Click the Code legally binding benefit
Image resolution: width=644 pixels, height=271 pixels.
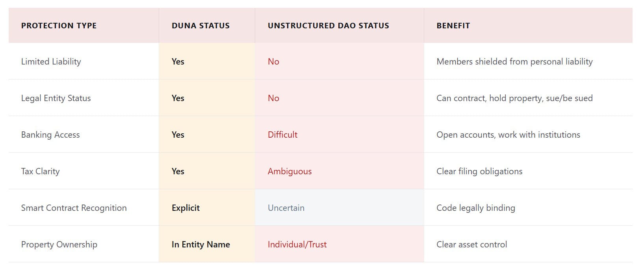(475, 208)
